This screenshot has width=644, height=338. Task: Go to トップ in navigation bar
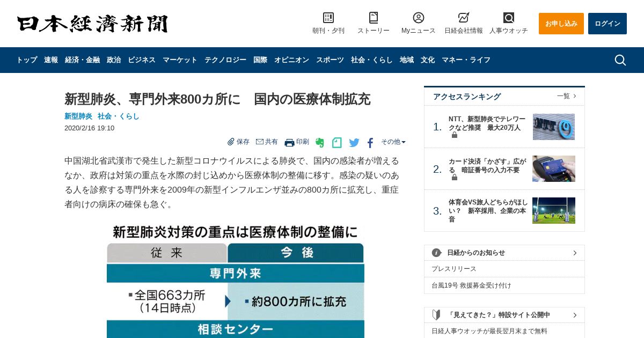click(x=27, y=60)
